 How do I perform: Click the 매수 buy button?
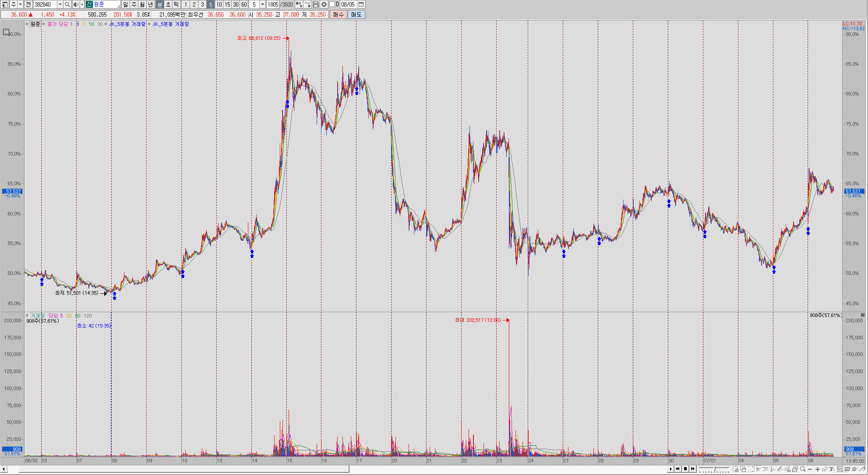(x=339, y=14)
